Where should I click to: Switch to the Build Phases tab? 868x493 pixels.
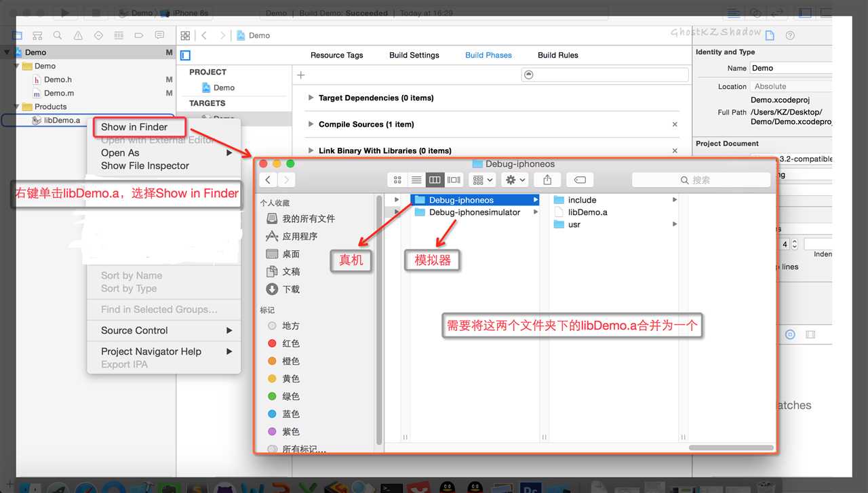click(x=488, y=55)
